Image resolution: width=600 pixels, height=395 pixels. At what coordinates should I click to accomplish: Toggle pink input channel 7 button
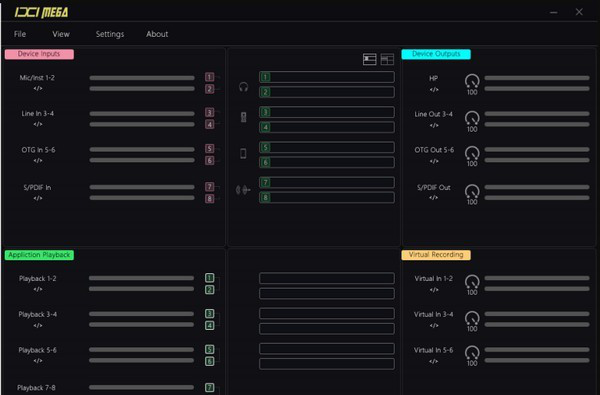(209, 186)
